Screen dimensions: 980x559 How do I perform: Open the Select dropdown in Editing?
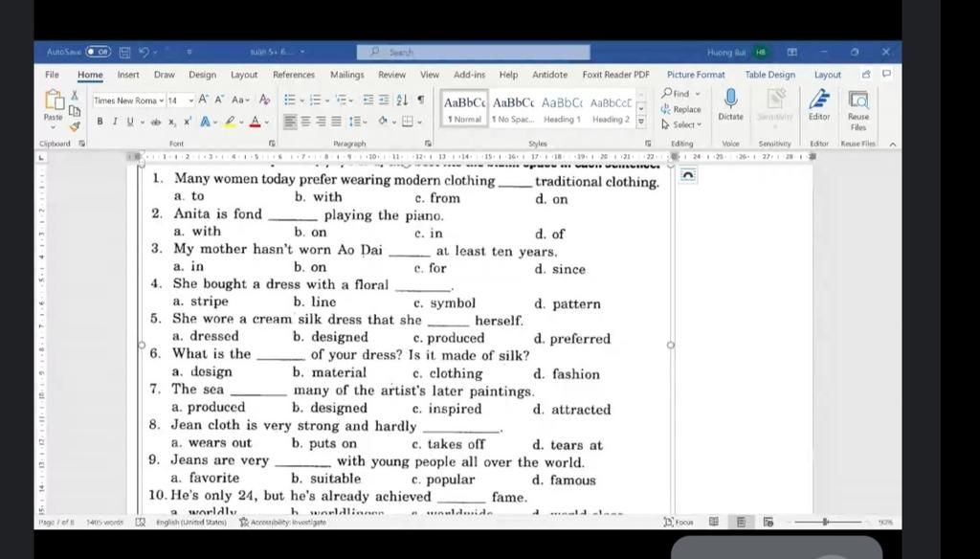point(681,124)
